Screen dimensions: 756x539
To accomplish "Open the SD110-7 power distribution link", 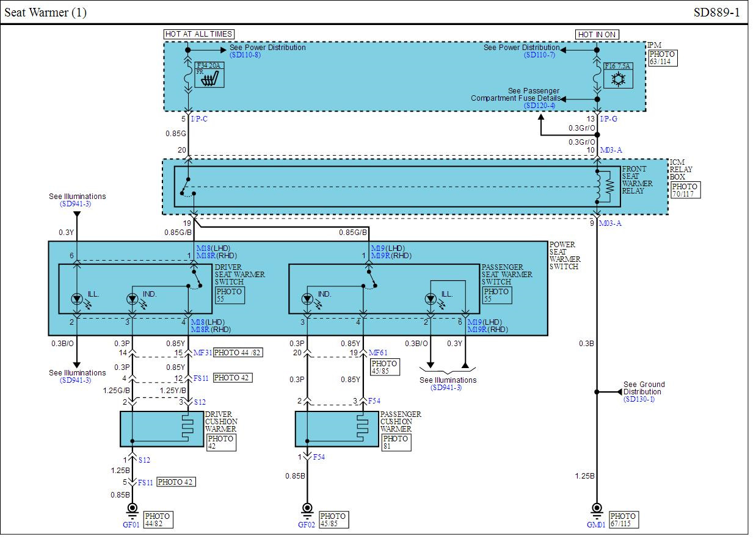I will click(539, 55).
